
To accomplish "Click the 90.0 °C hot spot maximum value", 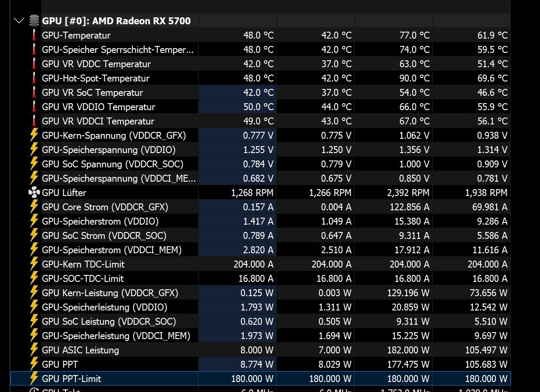I will (x=414, y=78).
